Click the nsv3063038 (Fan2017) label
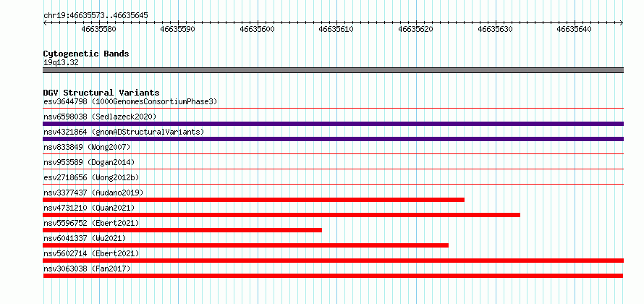Image resolution: width=644 pixels, height=304 pixels. pyautogui.click(x=87, y=269)
